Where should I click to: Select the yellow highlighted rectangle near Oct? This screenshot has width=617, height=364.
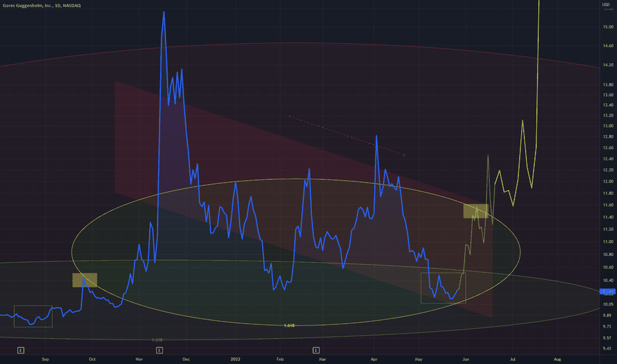coord(85,280)
